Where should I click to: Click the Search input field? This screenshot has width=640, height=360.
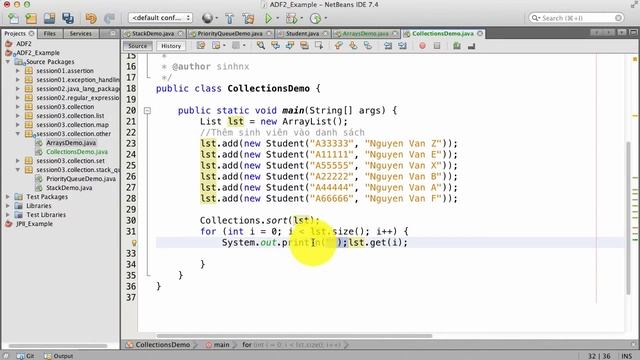point(576,18)
